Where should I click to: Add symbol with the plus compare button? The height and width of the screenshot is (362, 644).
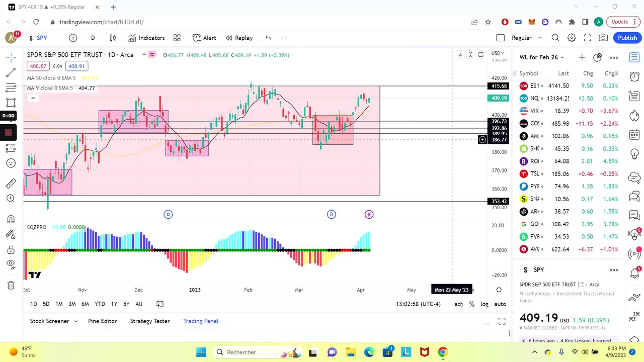coord(73,38)
